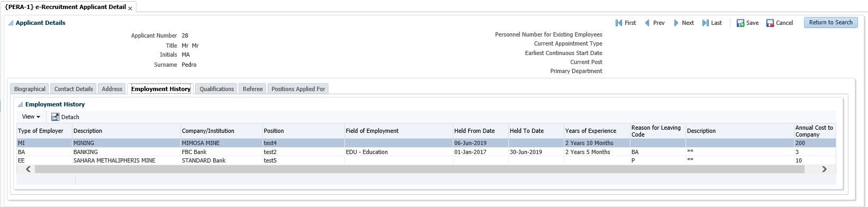Click the Cancel icon
868x207 pixels.
click(770, 23)
